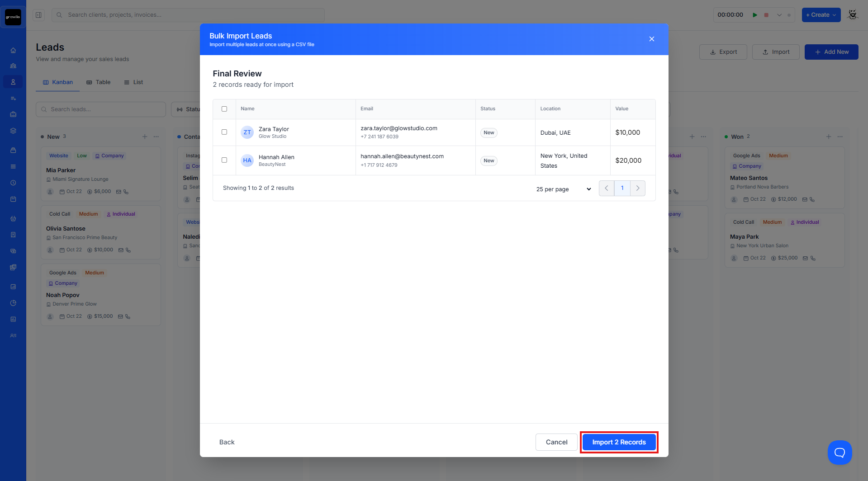This screenshot has height=481, width=868.
Task: Switch to the List view tab
Action: (x=133, y=82)
